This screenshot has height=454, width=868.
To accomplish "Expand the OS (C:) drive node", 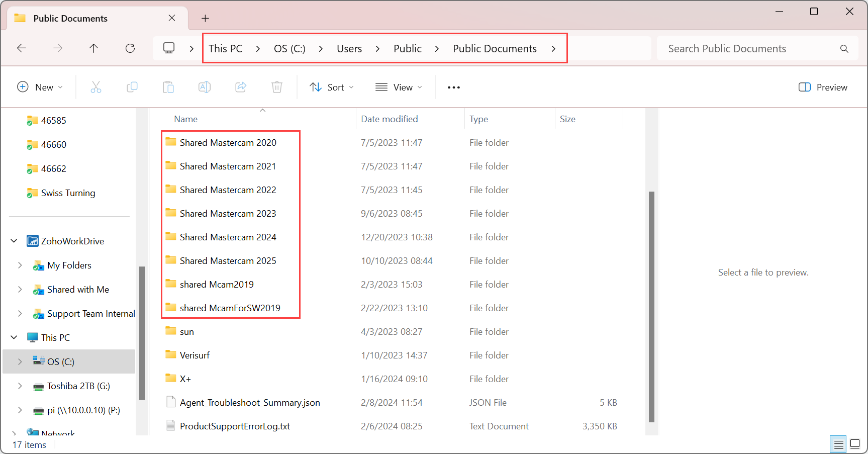I will [x=20, y=361].
